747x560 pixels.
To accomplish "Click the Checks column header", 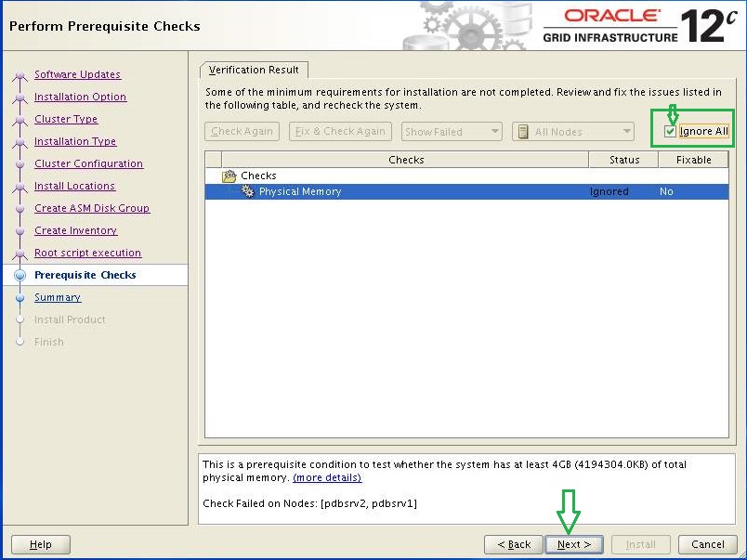I will [405, 160].
